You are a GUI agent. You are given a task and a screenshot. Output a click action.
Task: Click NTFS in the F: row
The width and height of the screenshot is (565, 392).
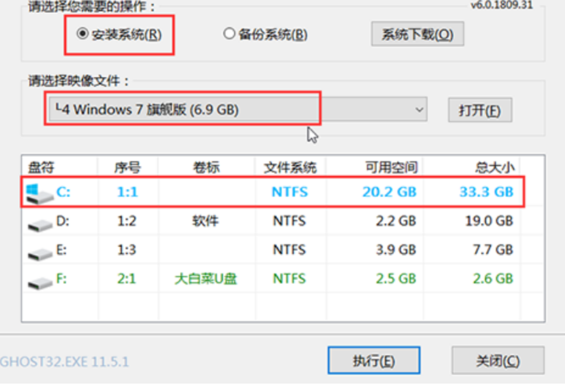coord(289,278)
